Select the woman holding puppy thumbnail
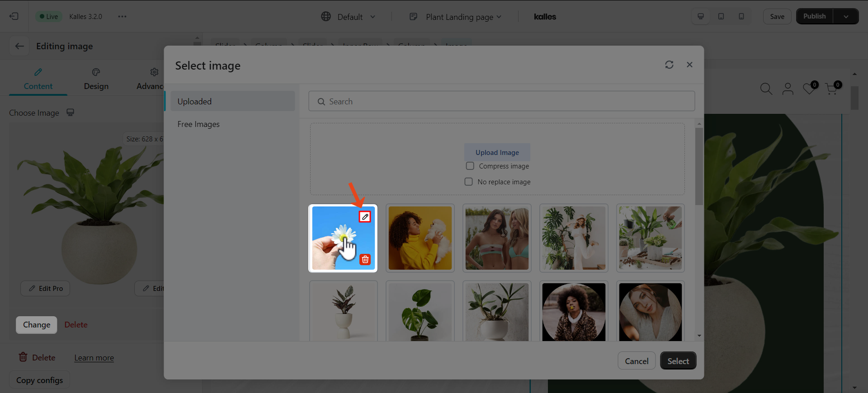868x393 pixels. tap(420, 238)
